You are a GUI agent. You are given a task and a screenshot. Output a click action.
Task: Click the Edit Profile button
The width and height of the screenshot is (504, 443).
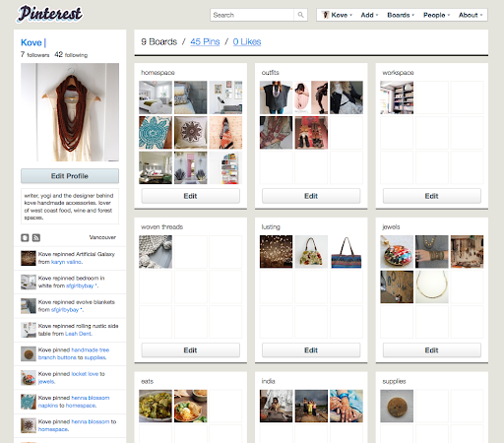point(70,176)
